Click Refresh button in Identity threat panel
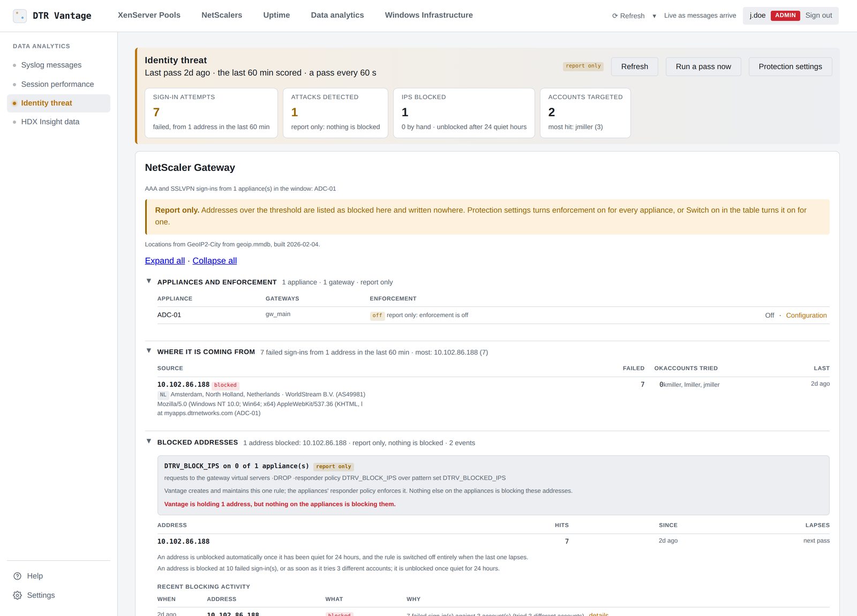 (x=634, y=66)
